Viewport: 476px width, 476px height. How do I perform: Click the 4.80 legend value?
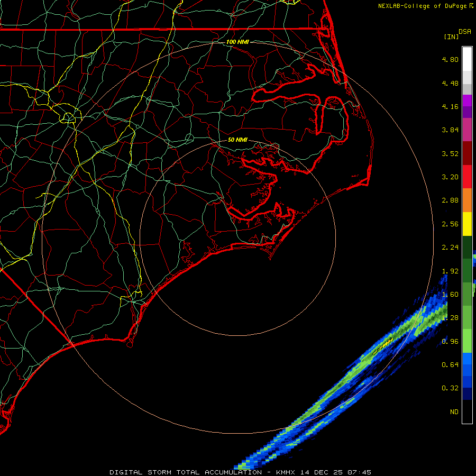click(450, 59)
